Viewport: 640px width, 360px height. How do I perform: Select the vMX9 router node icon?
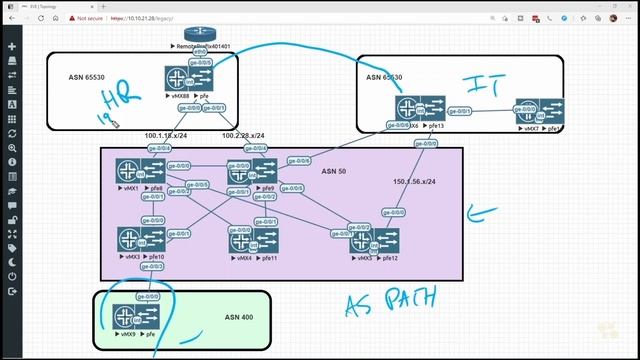point(124,317)
